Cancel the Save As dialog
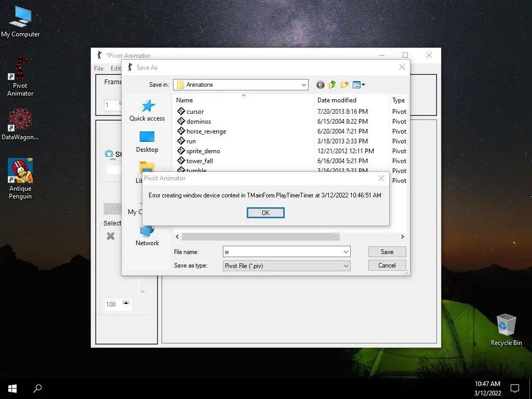The image size is (532, 399). [x=387, y=265]
